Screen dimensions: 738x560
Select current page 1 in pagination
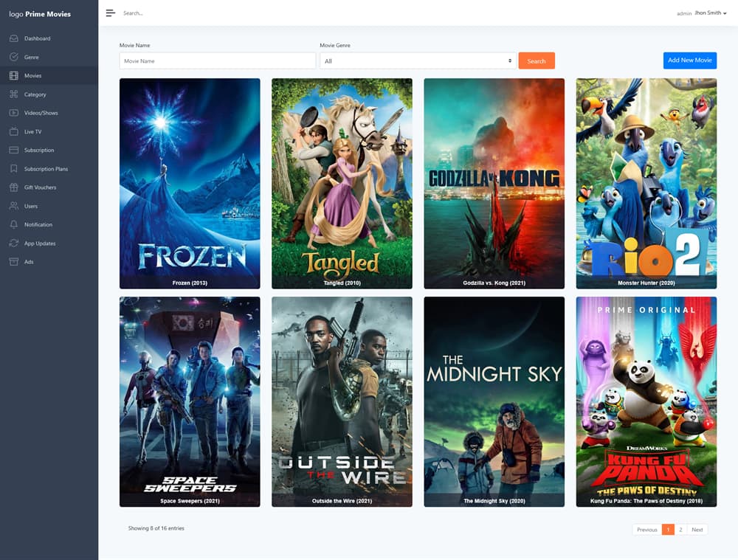click(x=668, y=530)
